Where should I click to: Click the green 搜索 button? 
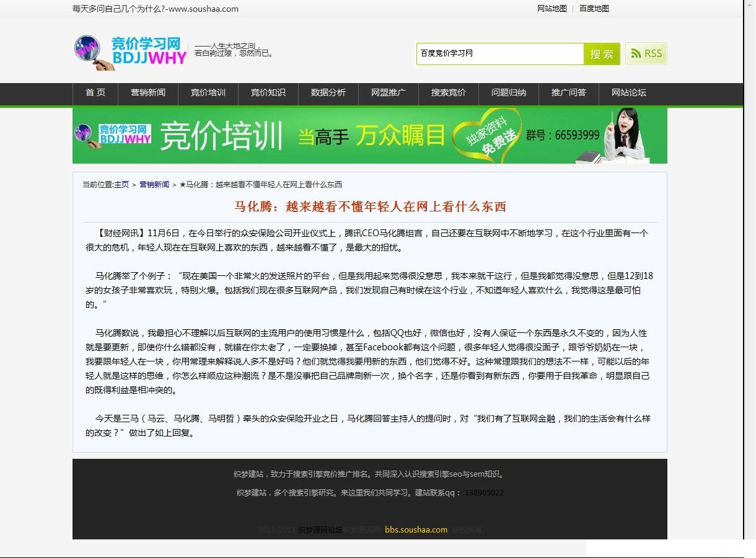(x=602, y=54)
